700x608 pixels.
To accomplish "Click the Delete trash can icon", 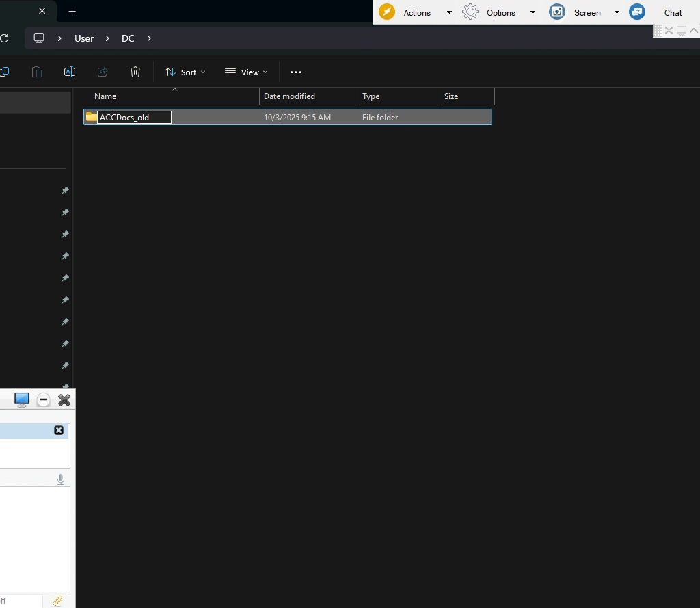I will (135, 72).
